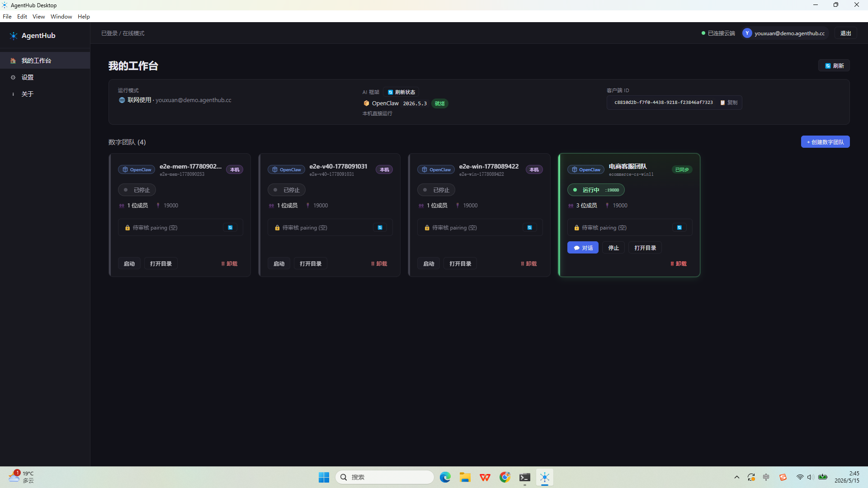Image resolution: width=868 pixels, height=488 pixels.
Task: Open the File menu
Action: click(7, 17)
